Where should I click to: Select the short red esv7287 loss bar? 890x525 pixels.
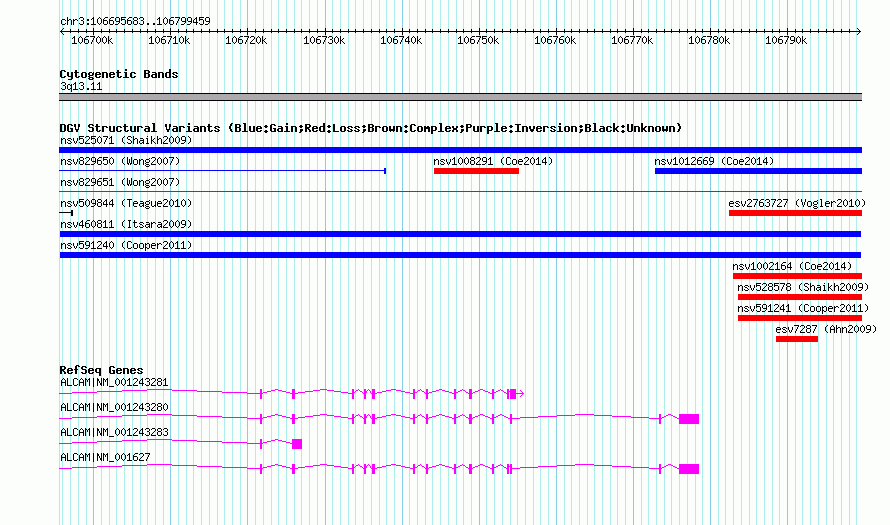(797, 339)
